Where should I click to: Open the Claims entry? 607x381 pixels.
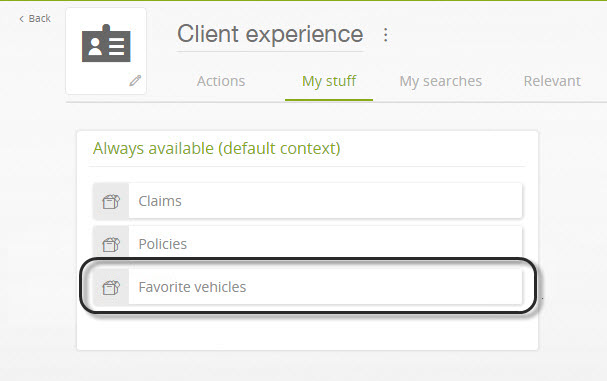pos(308,201)
